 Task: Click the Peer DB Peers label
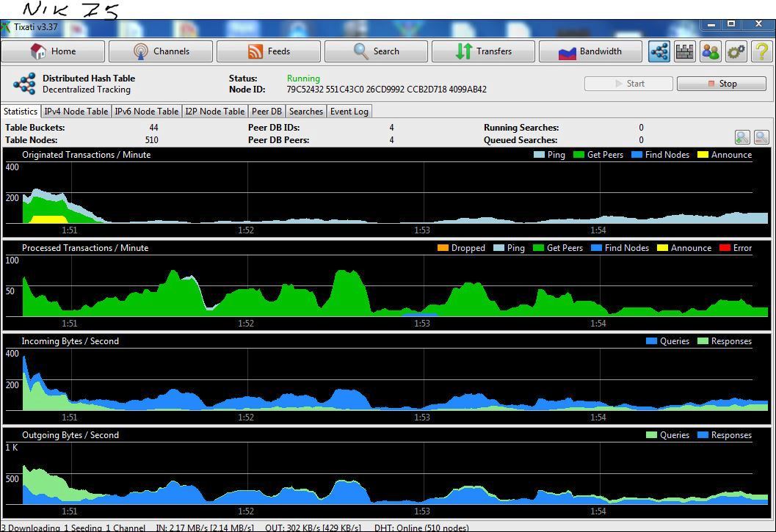[279, 140]
